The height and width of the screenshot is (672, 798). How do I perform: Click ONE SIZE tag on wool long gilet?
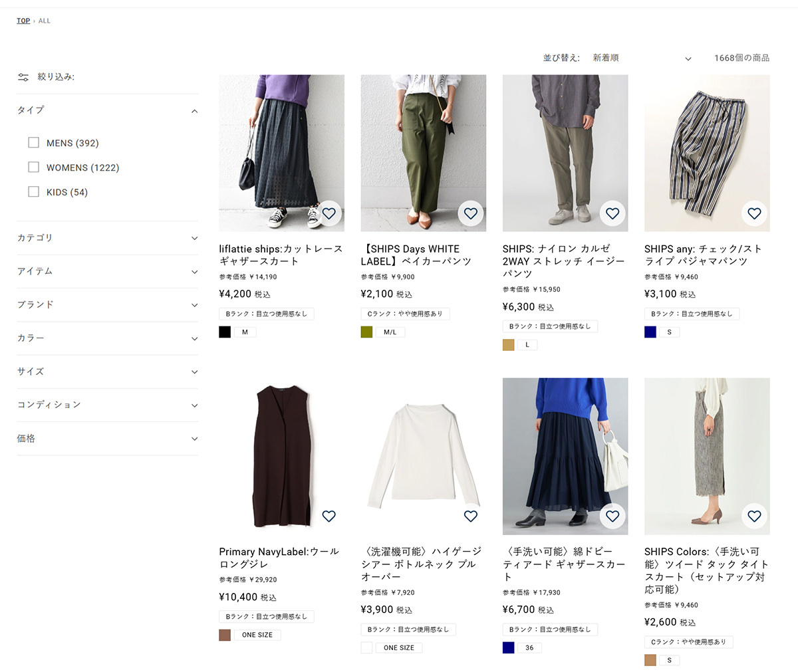(x=257, y=635)
